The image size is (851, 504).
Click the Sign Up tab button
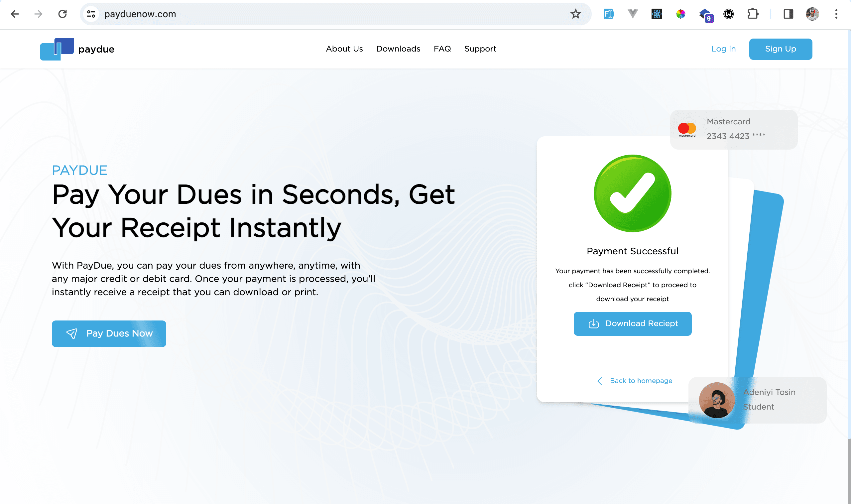click(x=781, y=49)
